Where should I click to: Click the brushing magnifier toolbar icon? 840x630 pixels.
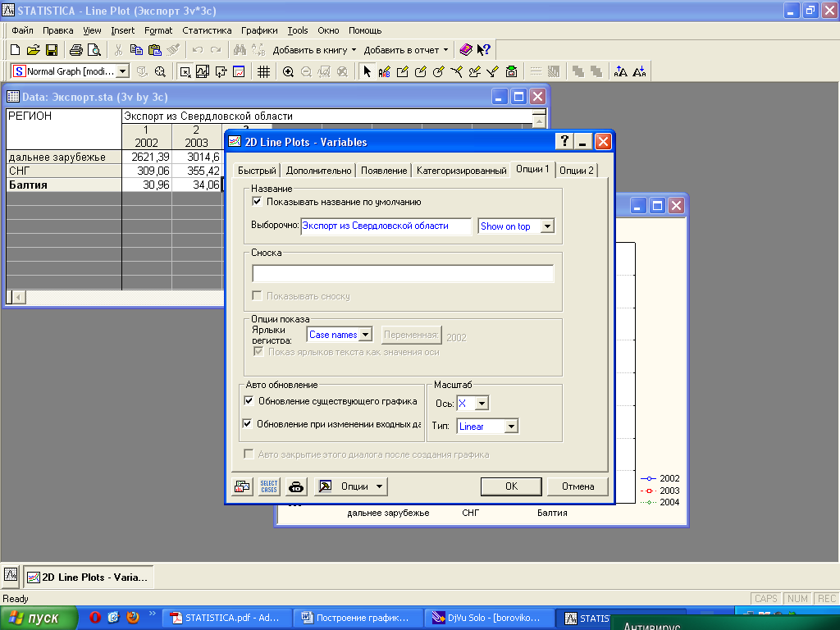tap(160, 71)
